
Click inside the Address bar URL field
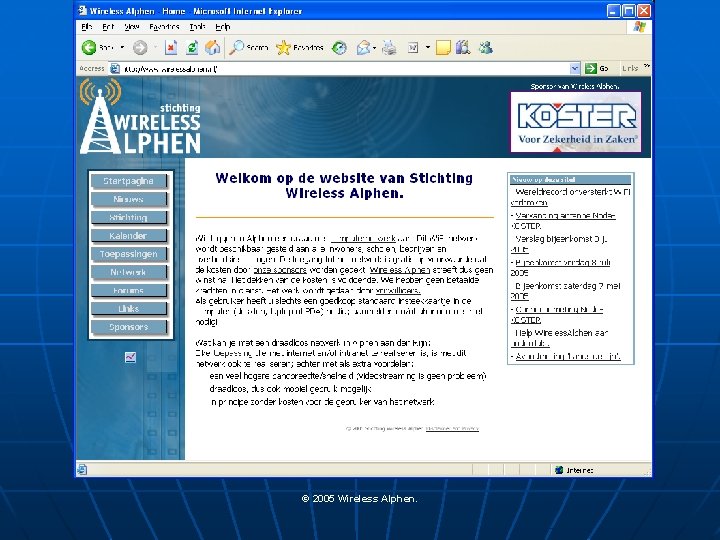(x=344, y=69)
